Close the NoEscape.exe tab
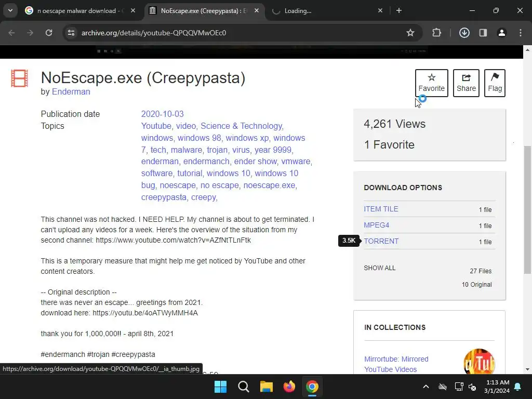Screen dimensions: 532x399 [257, 11]
